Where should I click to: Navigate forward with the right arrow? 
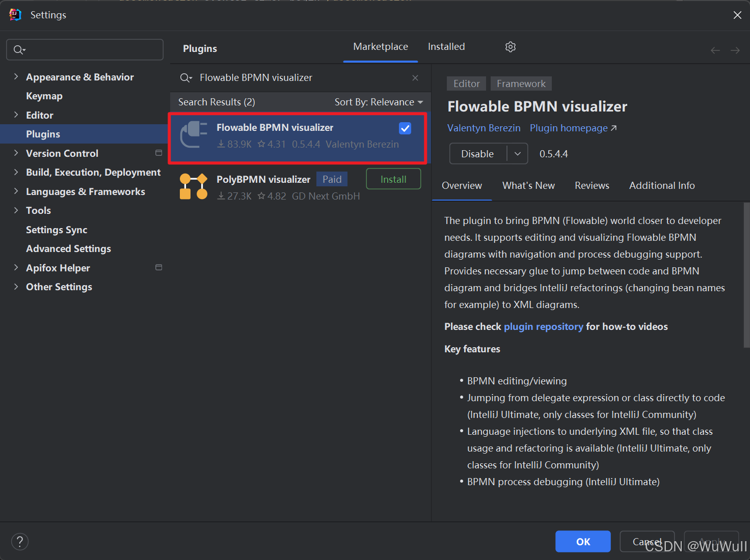735,50
